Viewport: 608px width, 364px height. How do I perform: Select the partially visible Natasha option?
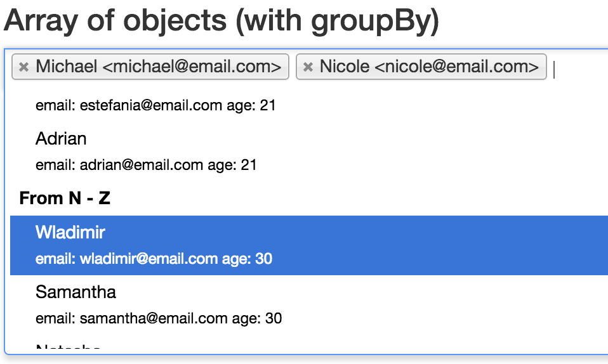[x=68, y=348]
